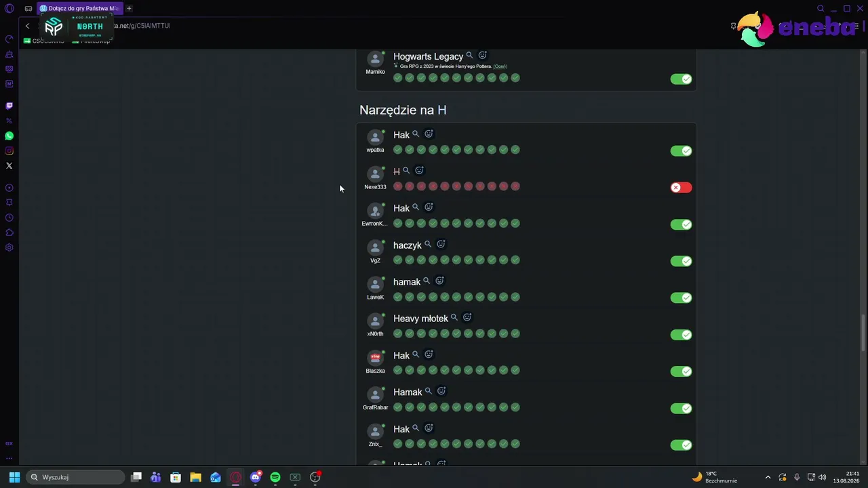The width and height of the screenshot is (868, 488).
Task: Open Microsoft Store from the taskbar
Action: click(176, 477)
